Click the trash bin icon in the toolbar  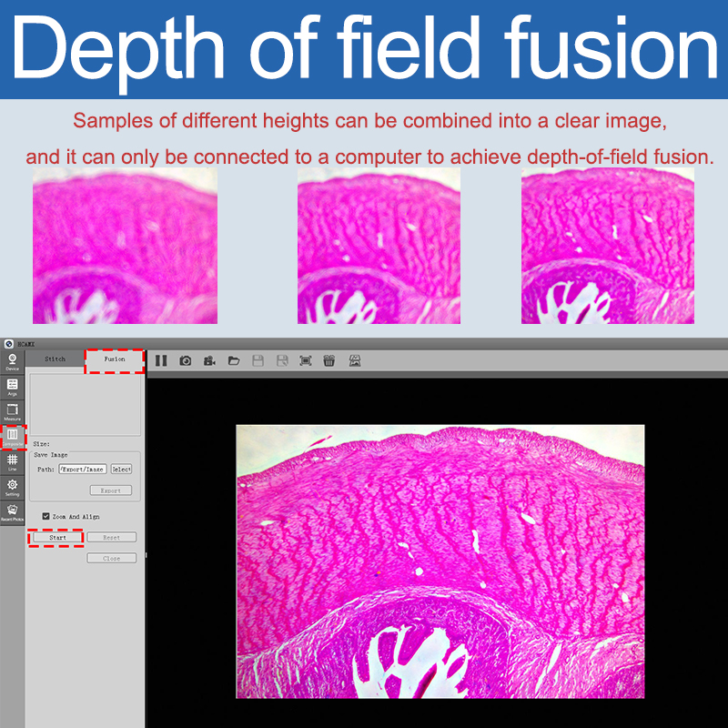[329, 360]
